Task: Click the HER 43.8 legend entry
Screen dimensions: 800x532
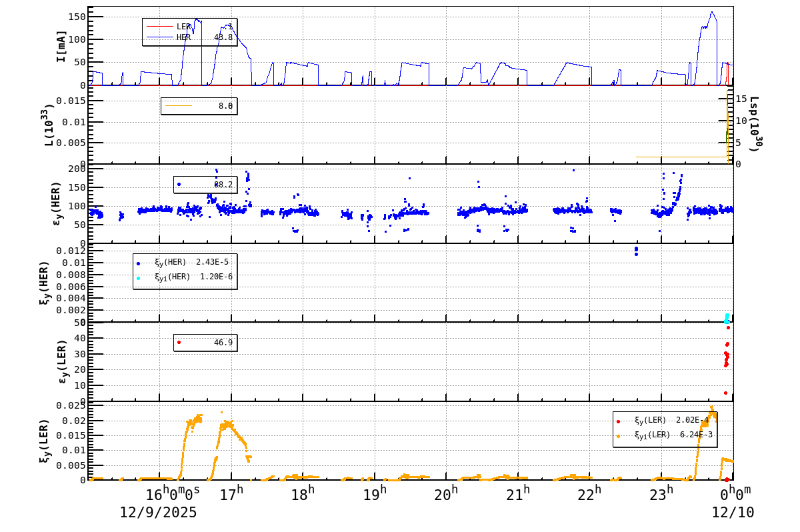Action: click(190, 37)
